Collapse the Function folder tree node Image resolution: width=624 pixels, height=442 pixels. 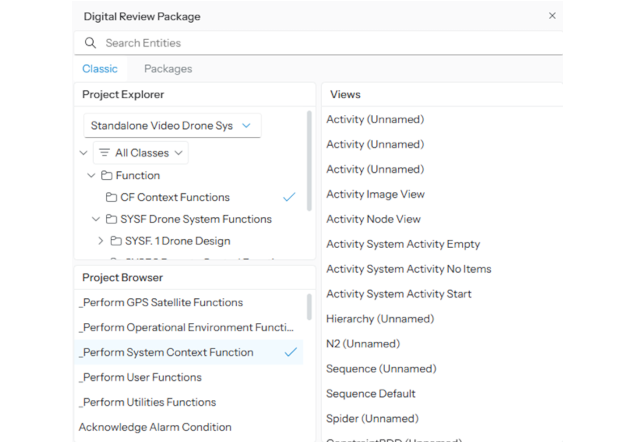tap(92, 175)
